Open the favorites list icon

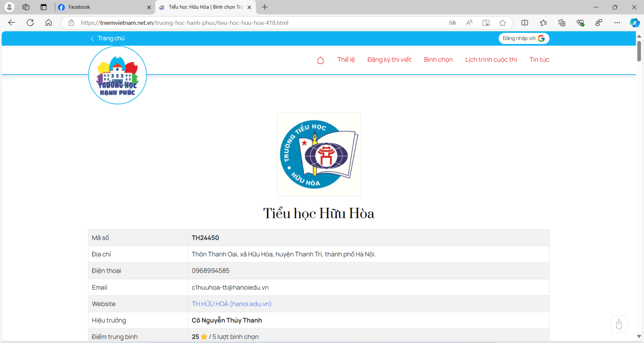(x=543, y=23)
